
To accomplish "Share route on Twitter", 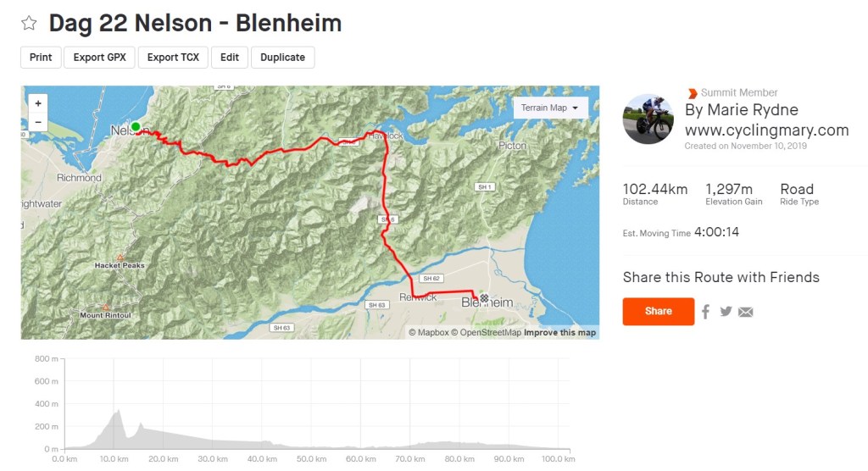I will tap(726, 312).
